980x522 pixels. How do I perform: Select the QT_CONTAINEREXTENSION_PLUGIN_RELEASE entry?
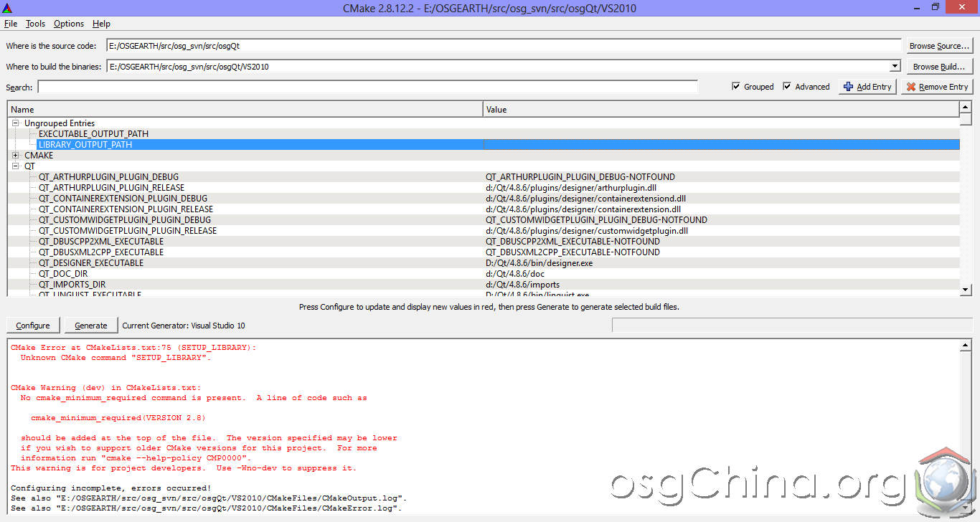tap(126, 209)
